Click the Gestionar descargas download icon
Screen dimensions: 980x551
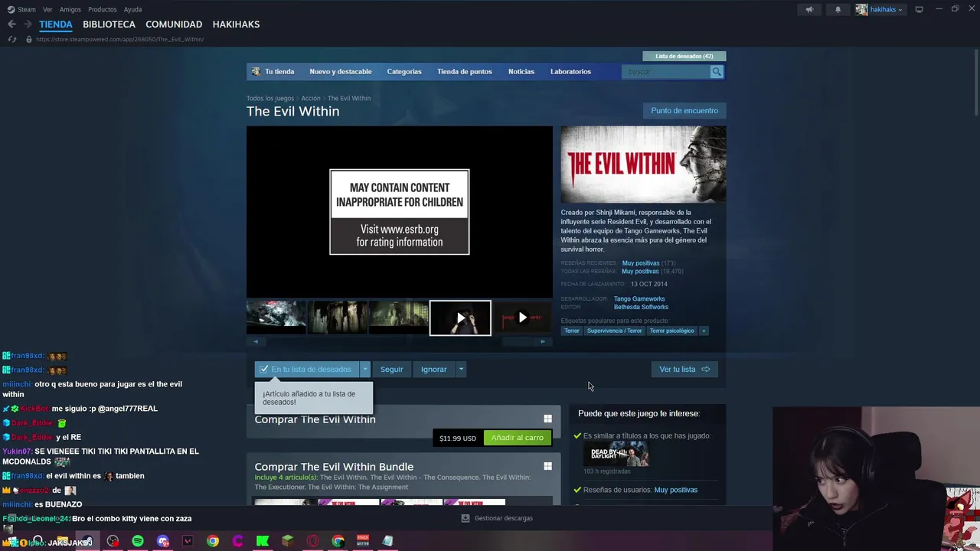tap(465, 518)
